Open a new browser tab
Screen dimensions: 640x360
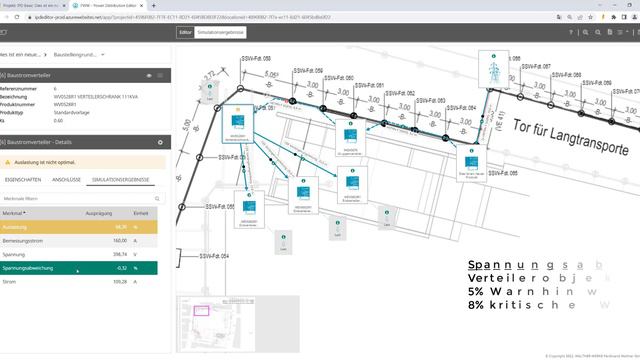click(154, 6)
